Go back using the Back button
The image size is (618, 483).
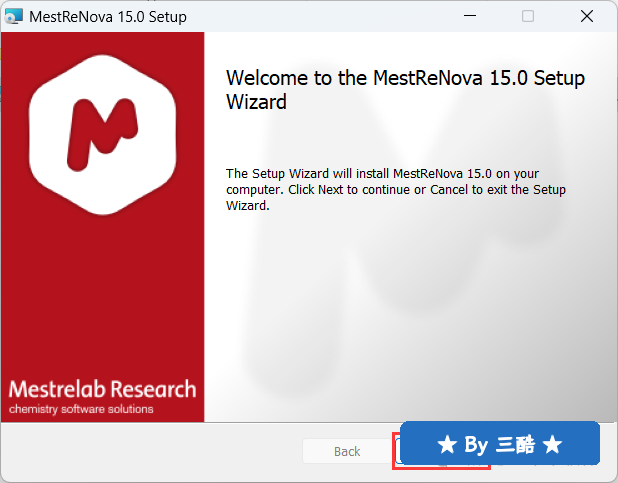pos(347,451)
